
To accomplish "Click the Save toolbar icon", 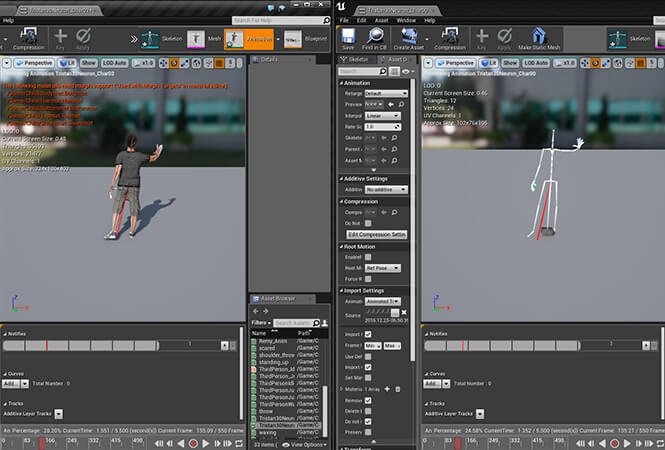I will [348, 39].
